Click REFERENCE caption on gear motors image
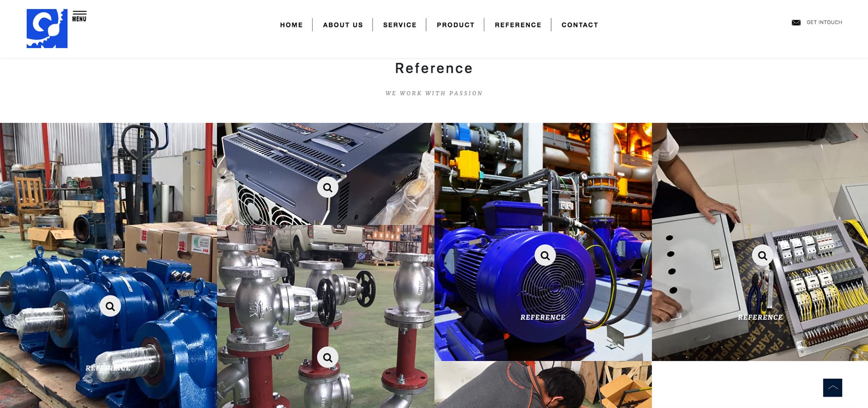This screenshot has width=868, height=408. [x=108, y=368]
